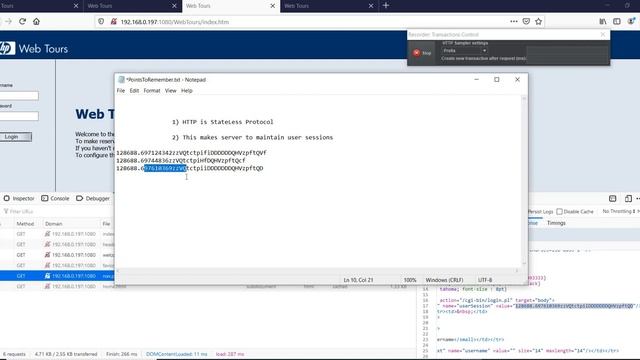Image resolution: width=640 pixels, height=360 pixels.
Task: Click the 'HTTP is Stateless Protocol' line
Action: click(222, 122)
